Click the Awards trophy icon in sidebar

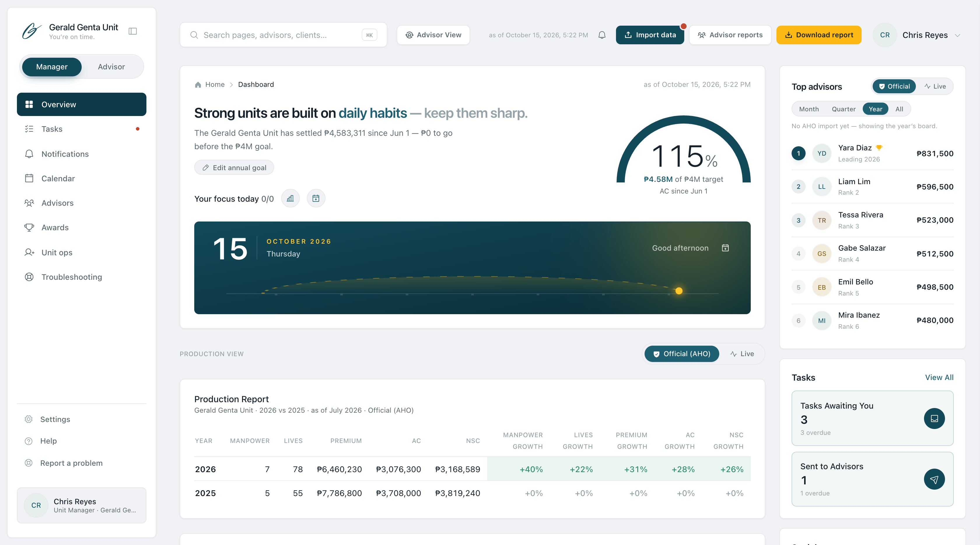(29, 228)
